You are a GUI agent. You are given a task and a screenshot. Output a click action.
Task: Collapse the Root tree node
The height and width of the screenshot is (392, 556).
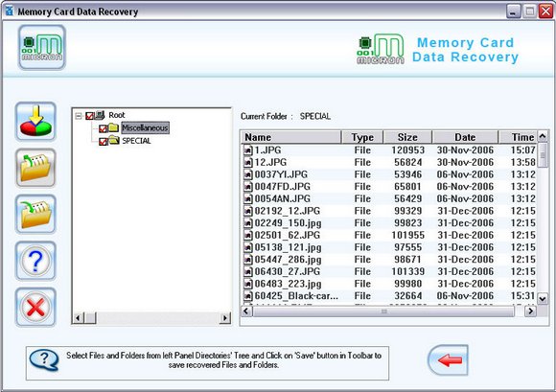point(79,116)
